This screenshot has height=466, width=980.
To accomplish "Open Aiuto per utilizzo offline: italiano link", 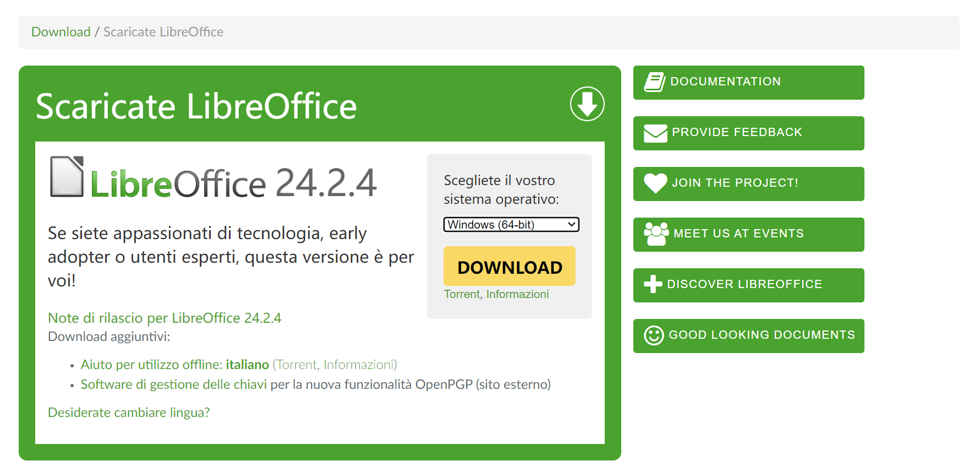I will pyautogui.click(x=174, y=365).
